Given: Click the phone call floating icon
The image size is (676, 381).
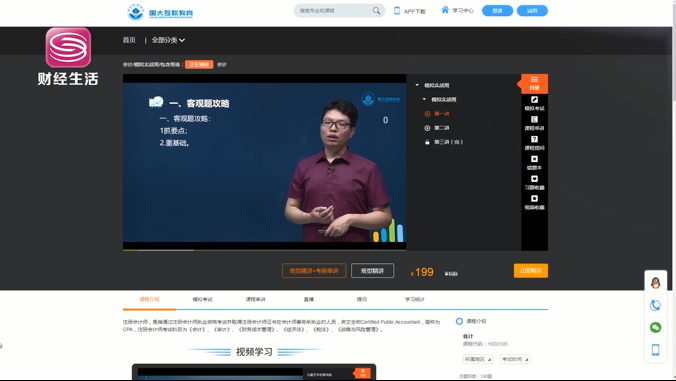Looking at the screenshot, I should click(x=655, y=305).
